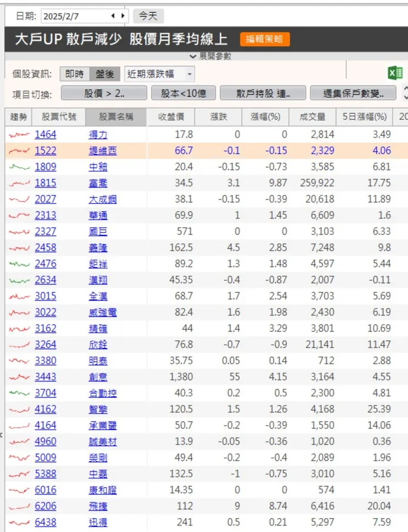
Task: Open stock code 3443 link
Action: [x=45, y=377]
